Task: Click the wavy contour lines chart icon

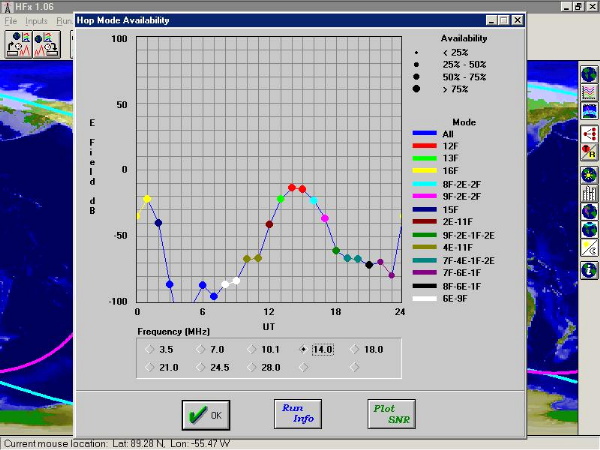Action: pos(589,92)
